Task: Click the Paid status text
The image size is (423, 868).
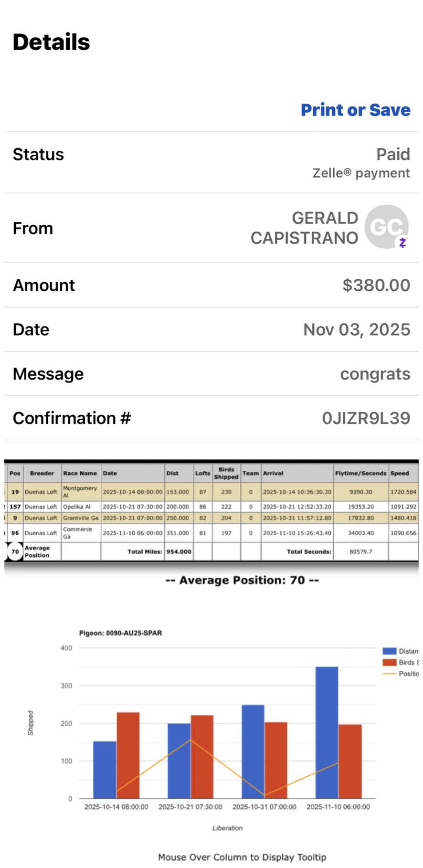Action: coord(393,154)
